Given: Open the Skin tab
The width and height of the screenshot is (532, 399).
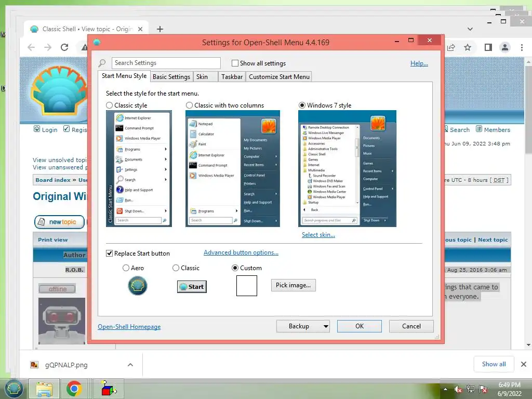Looking at the screenshot, I should tap(205, 77).
